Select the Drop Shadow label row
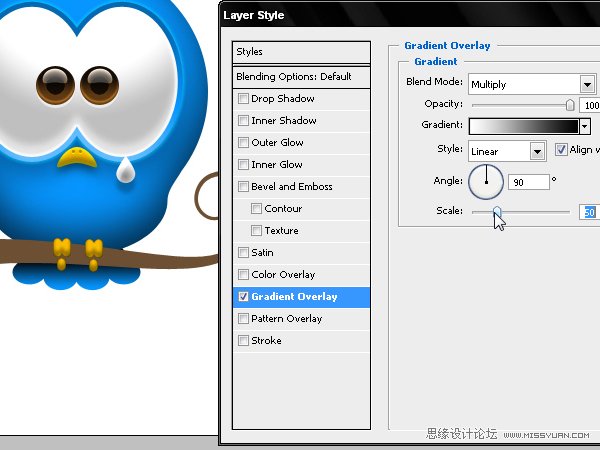The image size is (600, 450). (302, 99)
